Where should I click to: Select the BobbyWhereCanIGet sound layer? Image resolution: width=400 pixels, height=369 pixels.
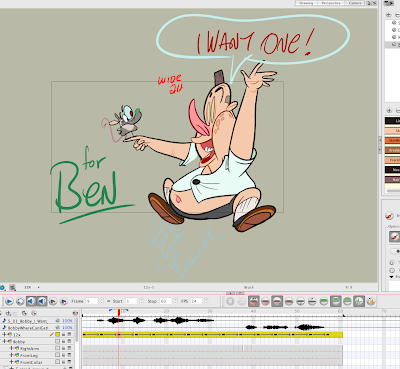(x=28, y=328)
